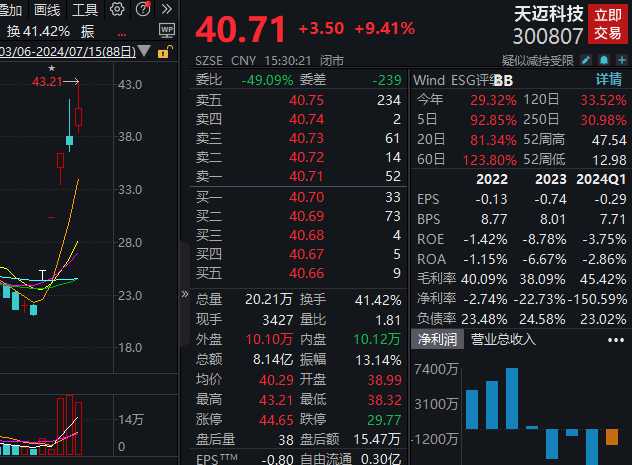The image size is (632, 465).
Task: Expand more toolbar options double chevron
Action: point(166,9)
